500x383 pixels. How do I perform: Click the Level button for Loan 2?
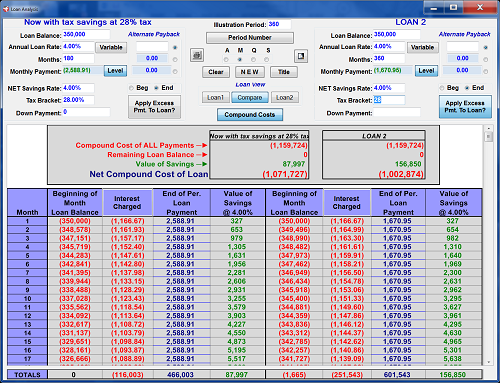click(426, 71)
